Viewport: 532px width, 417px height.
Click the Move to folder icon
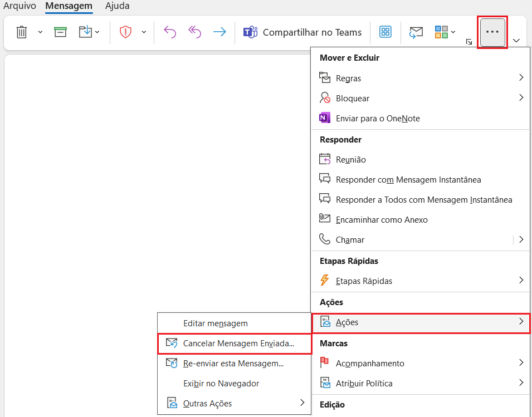85,32
